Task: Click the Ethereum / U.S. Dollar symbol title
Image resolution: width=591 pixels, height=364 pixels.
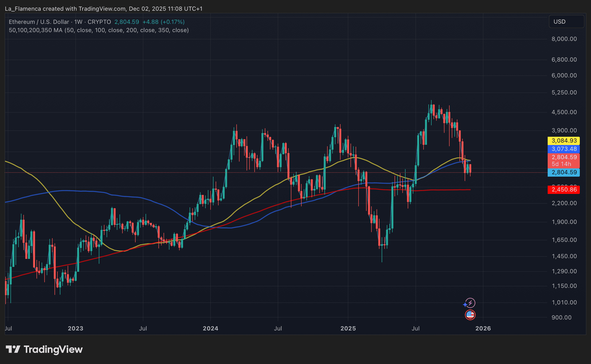Action: click(39, 22)
